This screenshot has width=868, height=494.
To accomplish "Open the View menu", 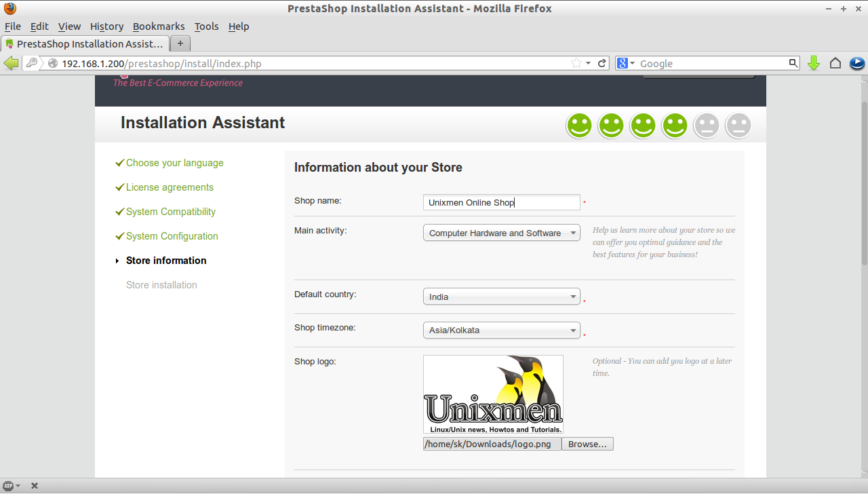I will tap(69, 26).
